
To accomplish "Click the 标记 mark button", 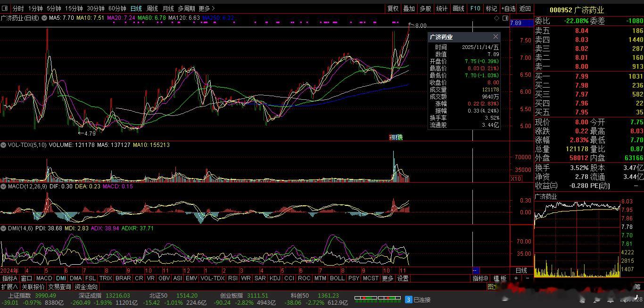I will pyautogui.click(x=491, y=8).
